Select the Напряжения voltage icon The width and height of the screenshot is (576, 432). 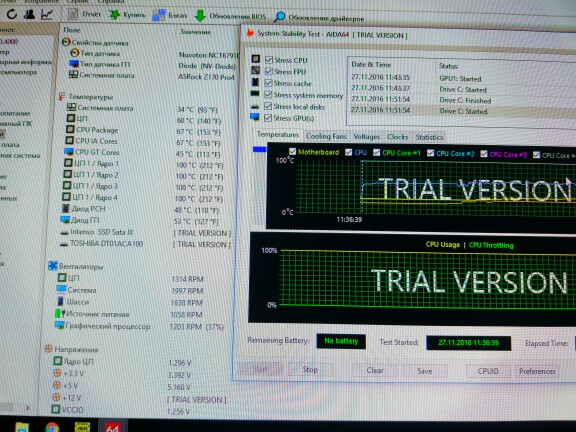click(x=48, y=349)
